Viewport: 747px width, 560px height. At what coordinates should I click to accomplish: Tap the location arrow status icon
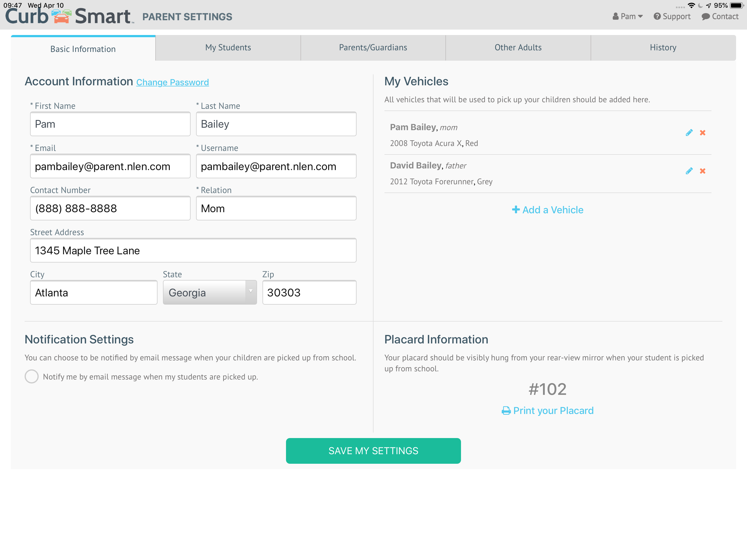708,5
